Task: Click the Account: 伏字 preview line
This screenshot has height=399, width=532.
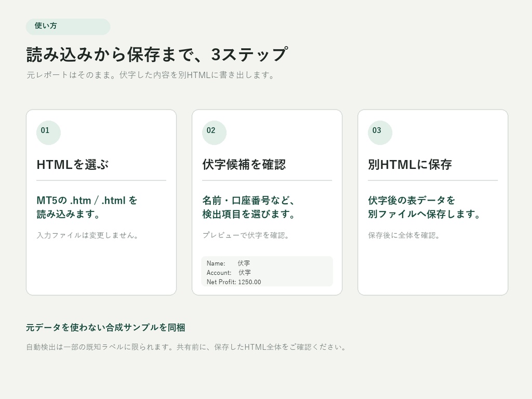Action: click(x=229, y=272)
